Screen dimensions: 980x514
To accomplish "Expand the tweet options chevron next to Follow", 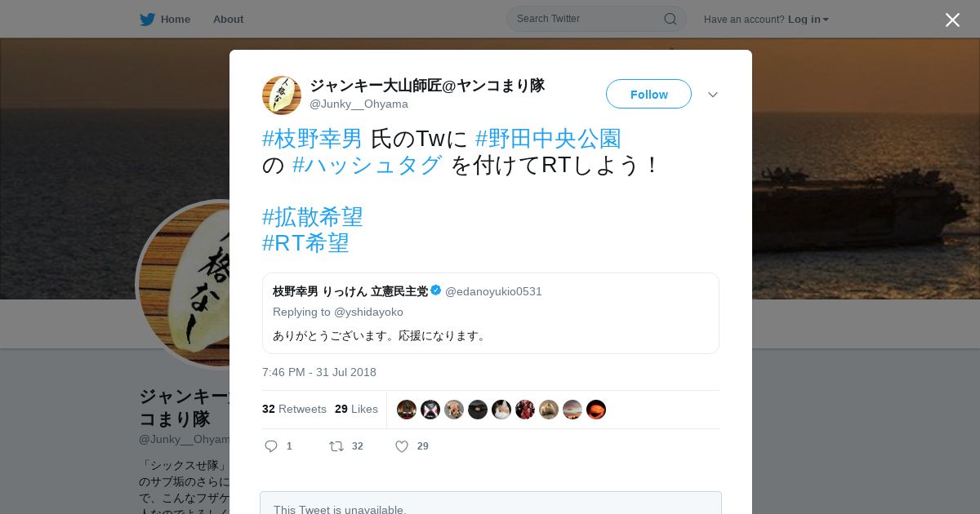I will pyautogui.click(x=713, y=95).
